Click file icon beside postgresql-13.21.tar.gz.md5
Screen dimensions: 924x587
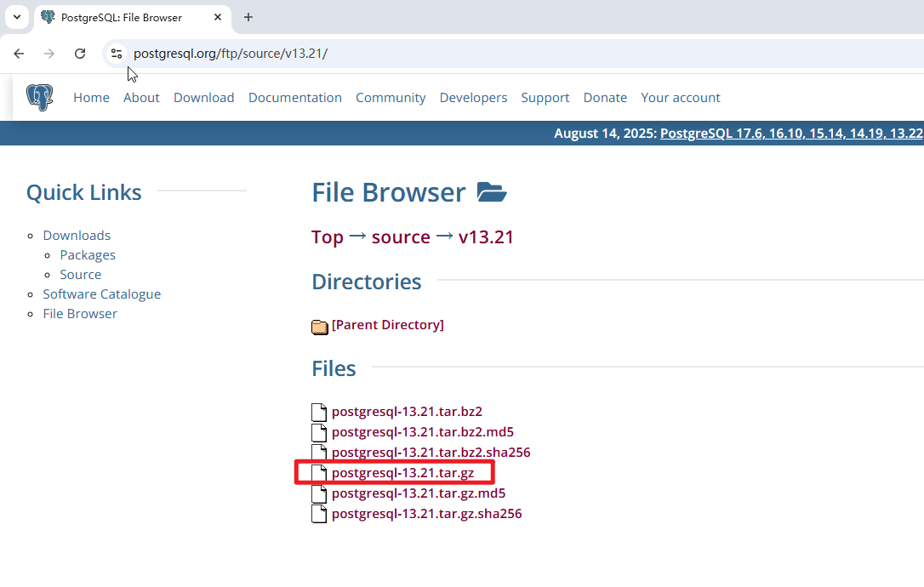click(x=319, y=493)
